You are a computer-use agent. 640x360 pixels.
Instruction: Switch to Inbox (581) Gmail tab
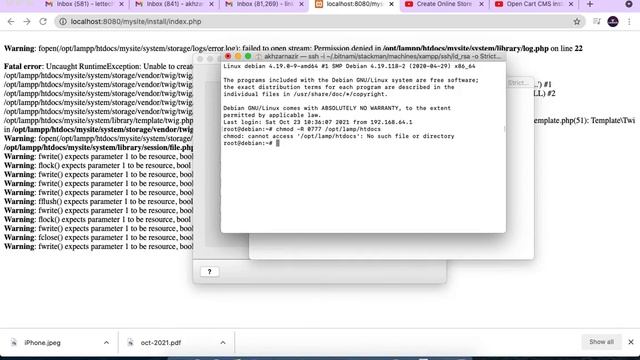pyautogui.click(x=80, y=4)
